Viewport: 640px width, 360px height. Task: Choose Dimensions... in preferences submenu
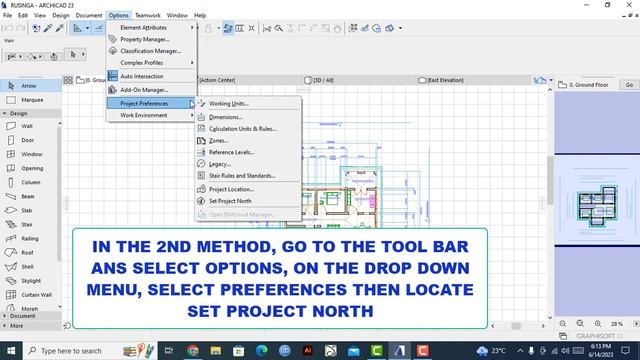click(248, 117)
